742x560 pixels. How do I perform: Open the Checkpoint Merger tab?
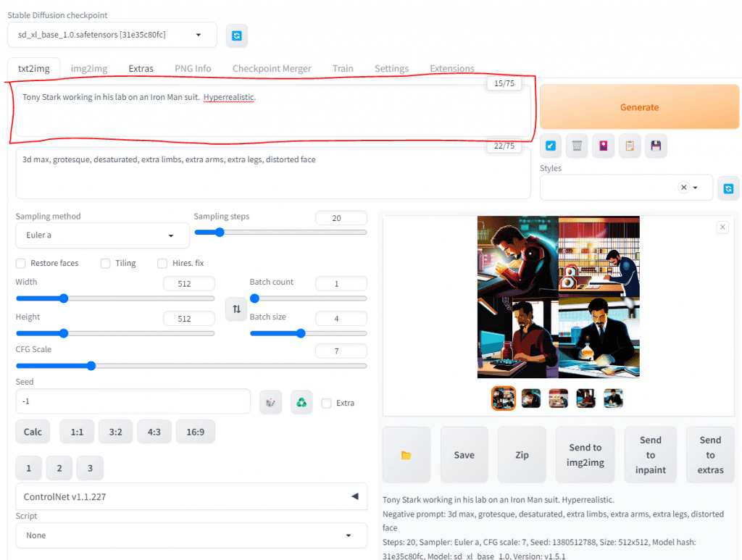click(272, 69)
